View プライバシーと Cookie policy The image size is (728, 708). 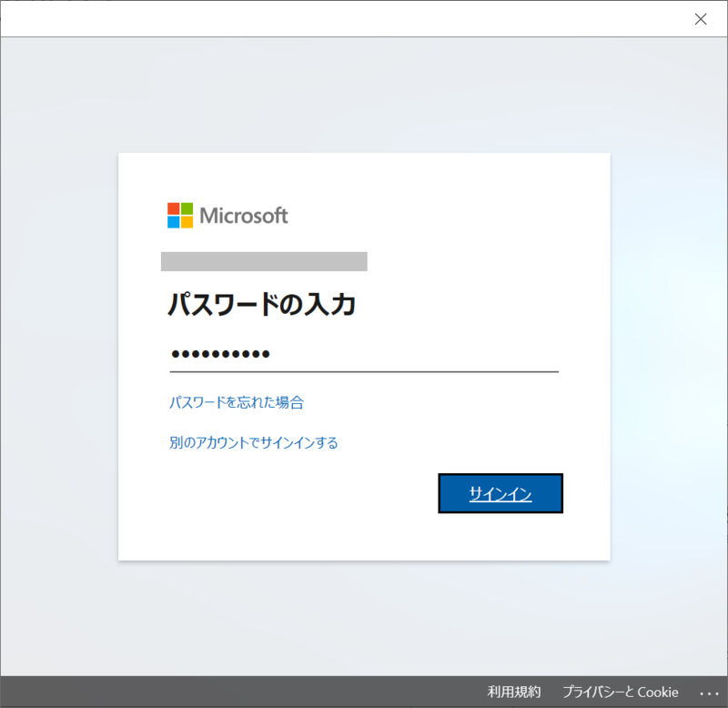[621, 692]
